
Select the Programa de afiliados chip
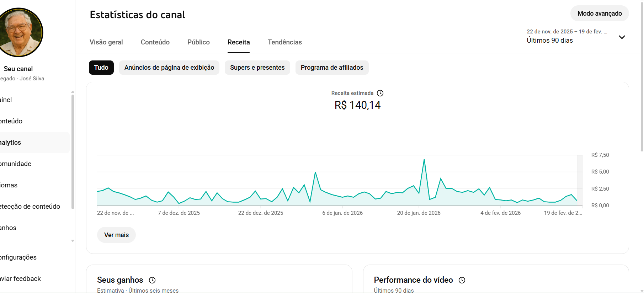point(332,68)
